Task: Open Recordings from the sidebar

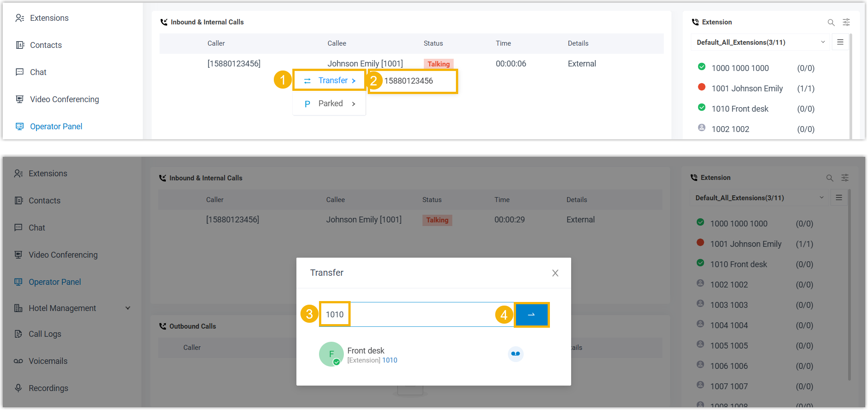Action: click(48, 388)
